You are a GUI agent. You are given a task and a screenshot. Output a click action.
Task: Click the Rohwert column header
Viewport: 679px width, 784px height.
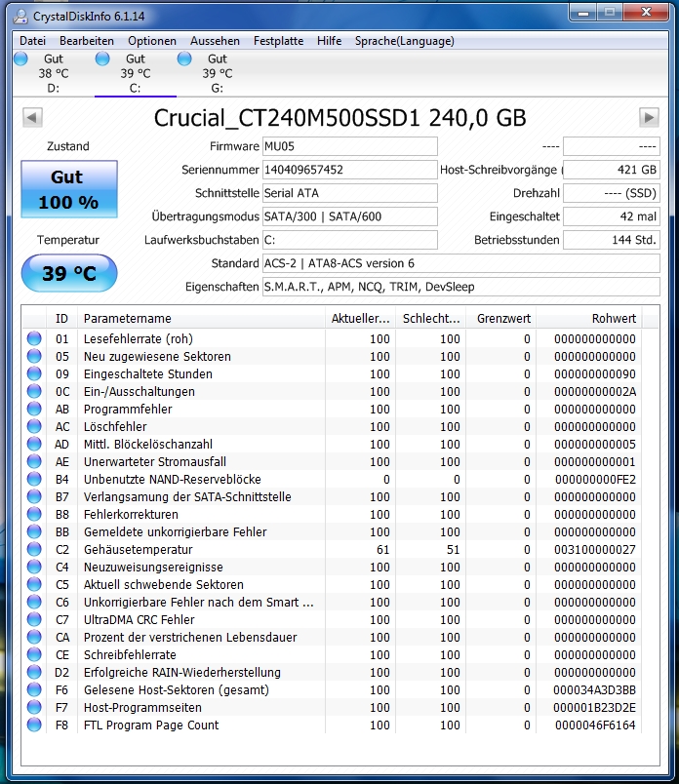[589, 319]
